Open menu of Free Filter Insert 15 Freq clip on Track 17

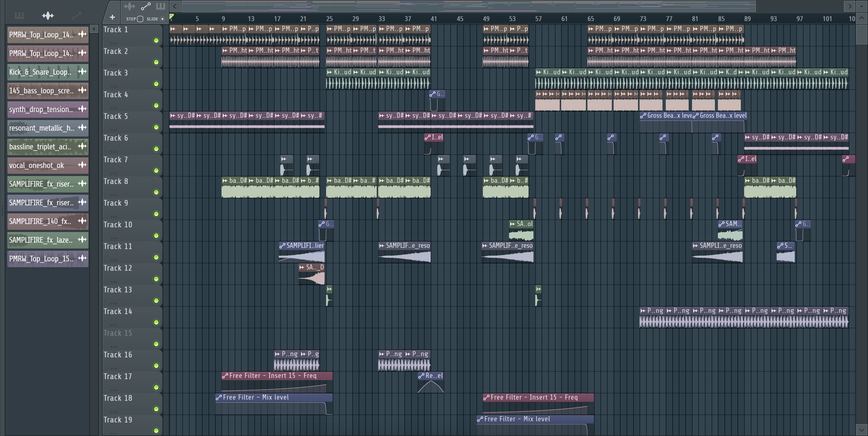225,376
